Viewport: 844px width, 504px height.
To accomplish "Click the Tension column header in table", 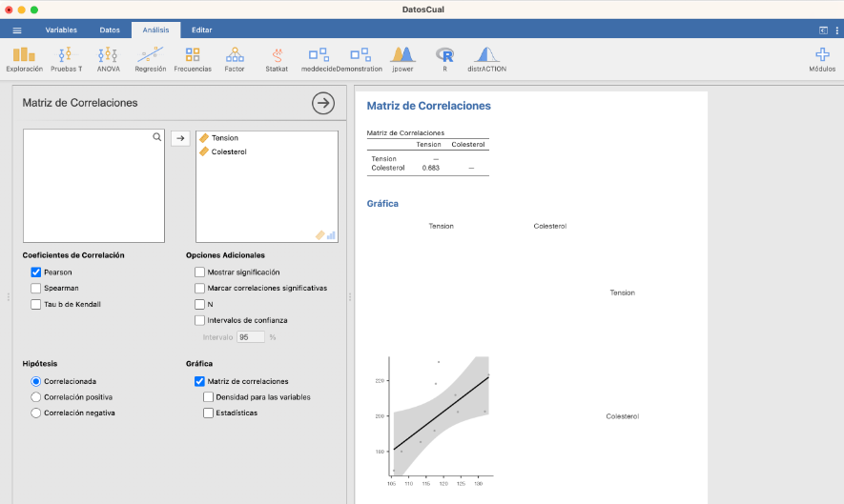I will pyautogui.click(x=428, y=144).
